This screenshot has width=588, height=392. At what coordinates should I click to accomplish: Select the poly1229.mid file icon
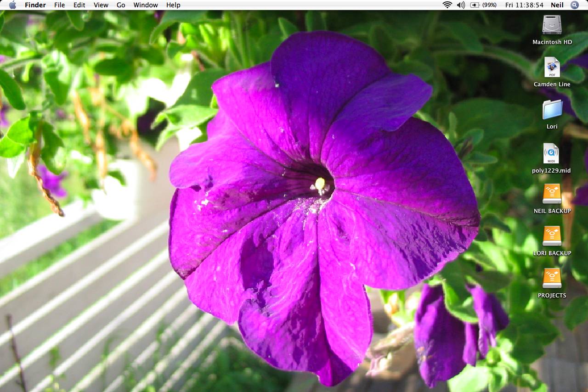click(551, 153)
